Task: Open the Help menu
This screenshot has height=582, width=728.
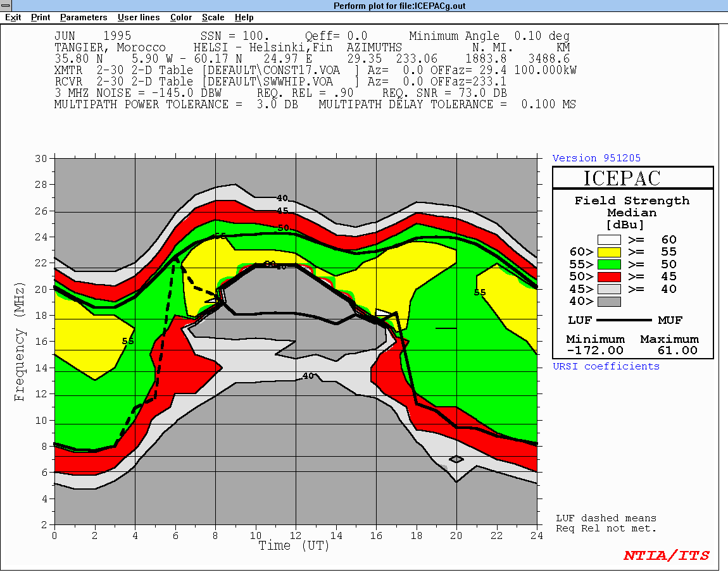Action: [x=244, y=18]
